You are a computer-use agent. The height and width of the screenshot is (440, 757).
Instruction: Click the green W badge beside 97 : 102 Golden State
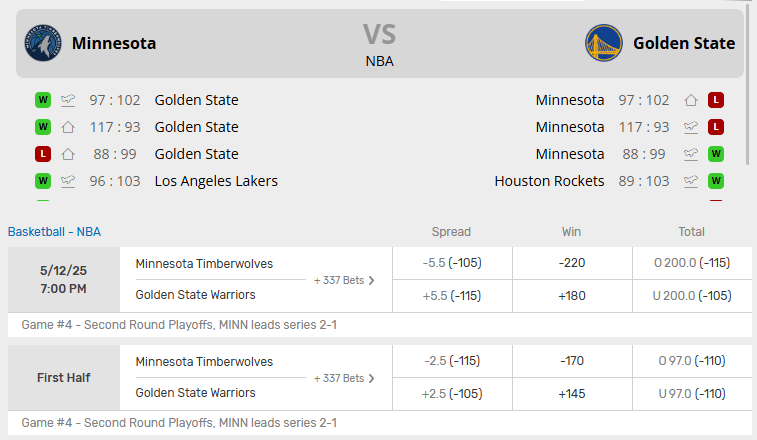(43, 100)
